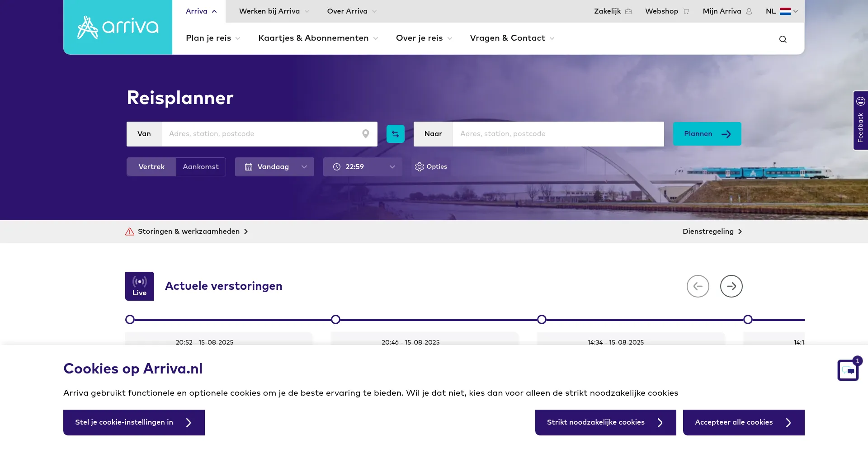868x449 pixels.
Task: Click the Actuele verstoringen heading
Action: [x=224, y=286]
